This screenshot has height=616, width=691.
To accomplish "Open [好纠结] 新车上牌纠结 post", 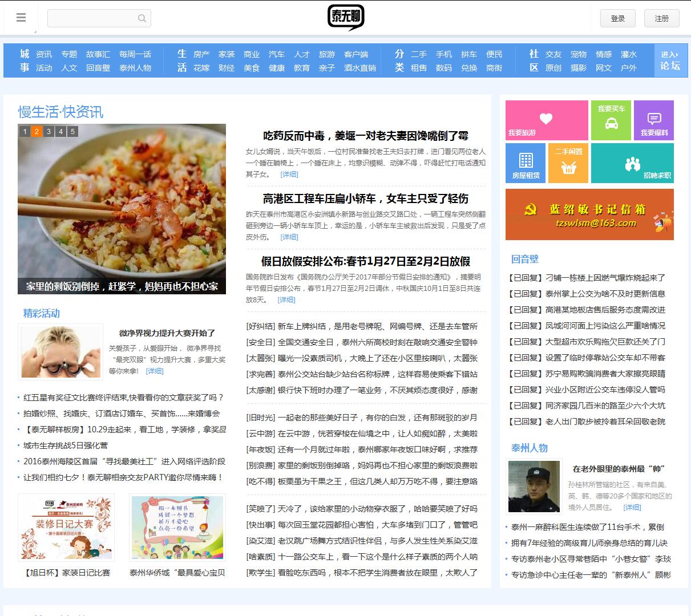I will tap(362, 326).
